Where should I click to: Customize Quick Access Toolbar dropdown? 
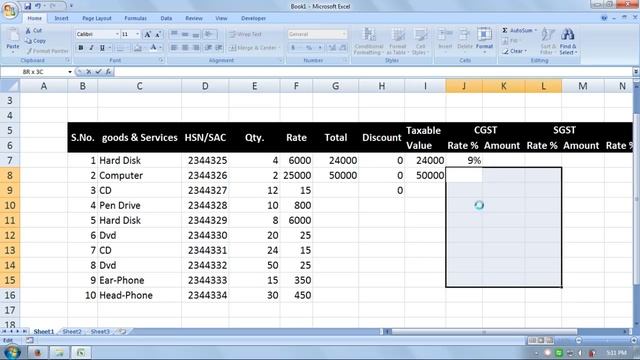pos(71,6)
